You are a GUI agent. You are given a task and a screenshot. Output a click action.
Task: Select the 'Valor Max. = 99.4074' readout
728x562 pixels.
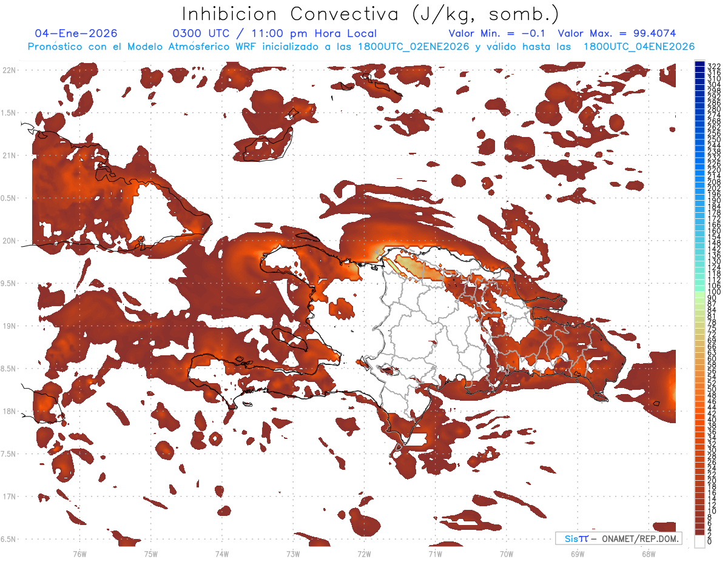point(617,33)
